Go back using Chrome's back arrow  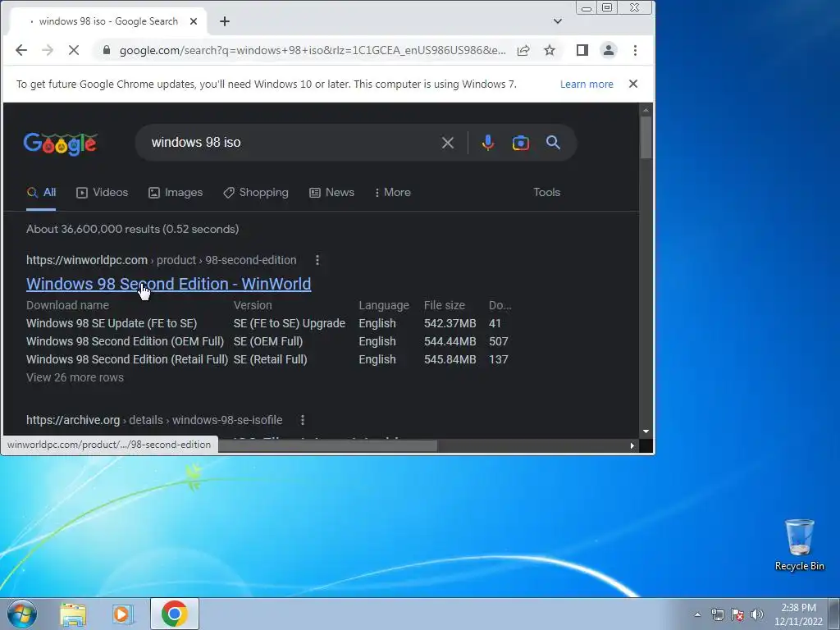[x=21, y=50]
